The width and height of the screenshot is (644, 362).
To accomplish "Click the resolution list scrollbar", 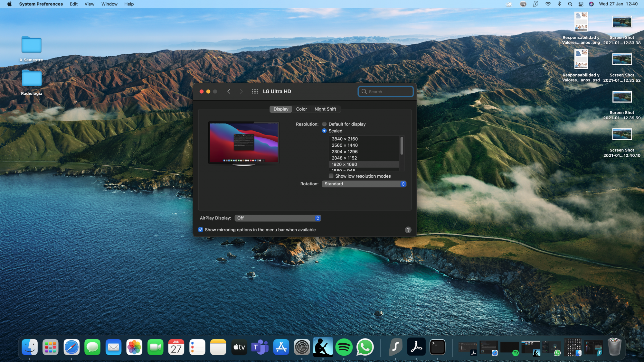I will pyautogui.click(x=402, y=146).
